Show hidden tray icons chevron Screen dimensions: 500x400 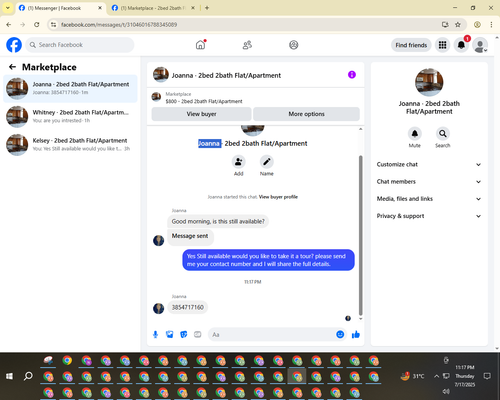[436, 376]
